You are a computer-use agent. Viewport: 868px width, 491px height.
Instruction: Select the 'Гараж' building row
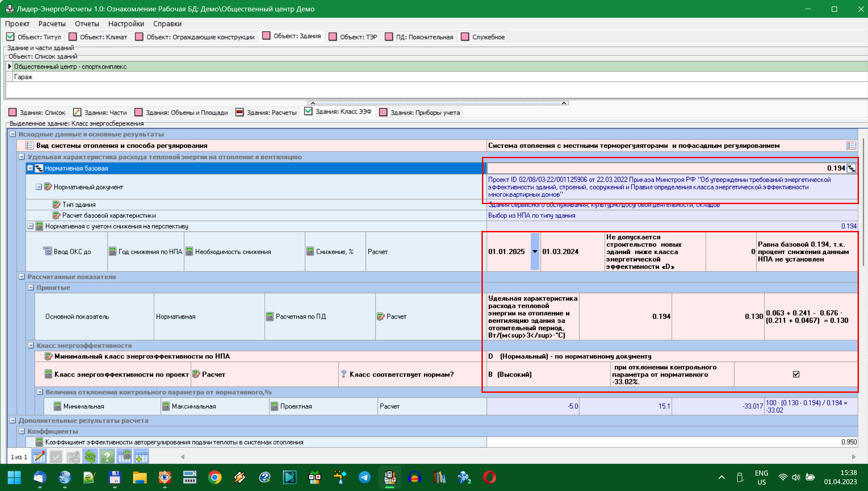pos(23,77)
